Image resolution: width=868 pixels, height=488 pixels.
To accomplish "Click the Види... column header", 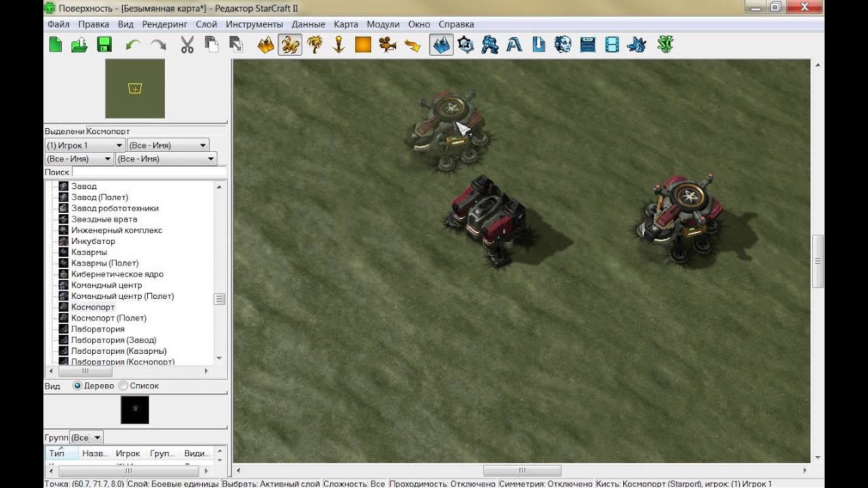I will coord(196,453).
